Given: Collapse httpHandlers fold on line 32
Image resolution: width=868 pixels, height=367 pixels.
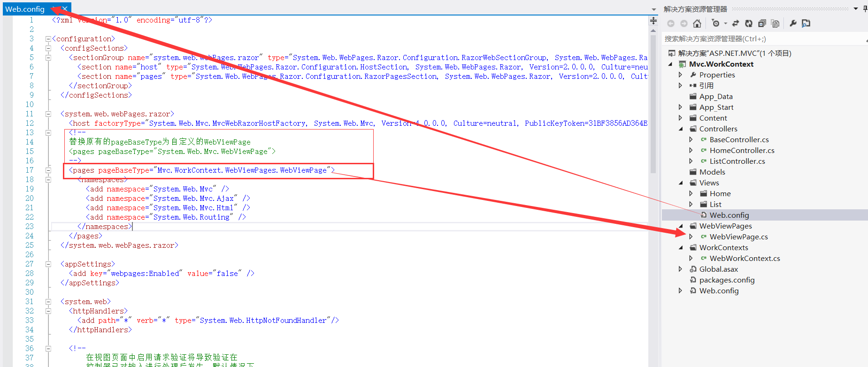Looking at the screenshot, I should 48,311.
